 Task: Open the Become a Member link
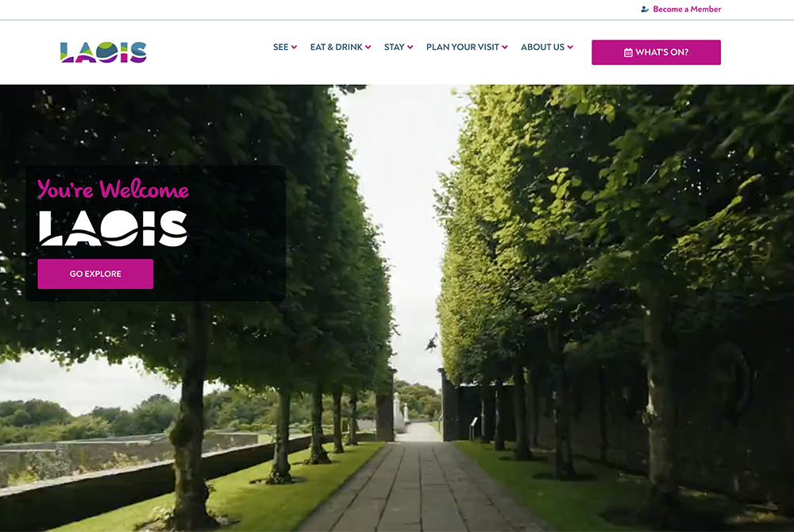tap(687, 9)
